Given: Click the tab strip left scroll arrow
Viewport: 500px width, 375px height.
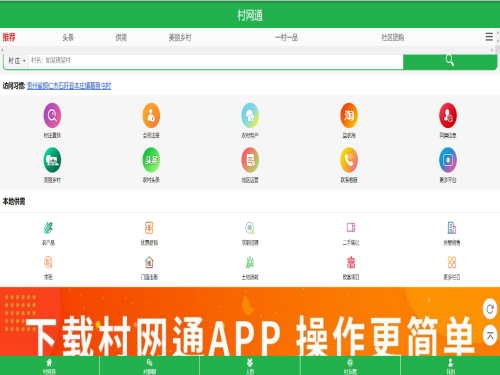Looking at the screenshot, I should click(x=2, y=50).
